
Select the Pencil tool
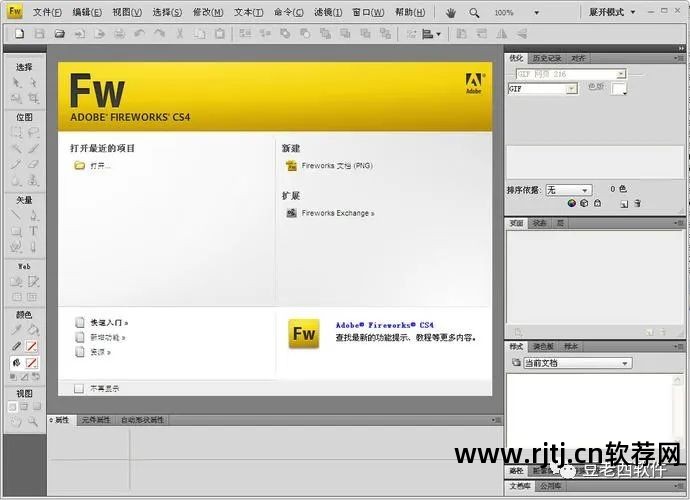[16, 164]
